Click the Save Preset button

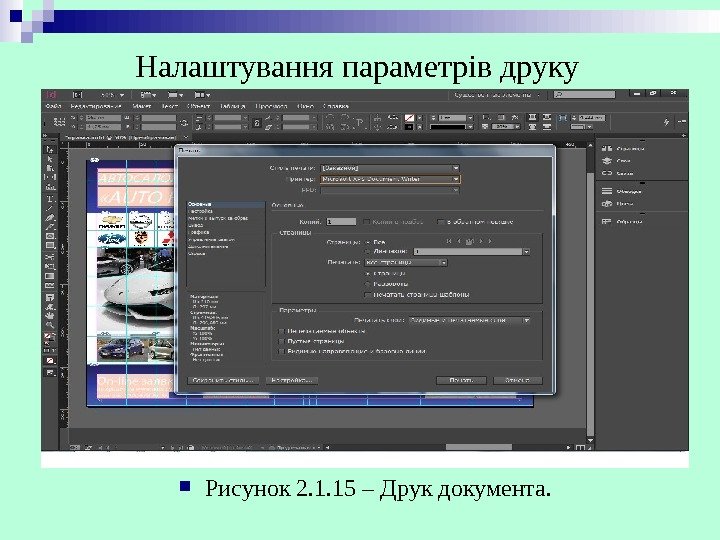tap(223, 380)
